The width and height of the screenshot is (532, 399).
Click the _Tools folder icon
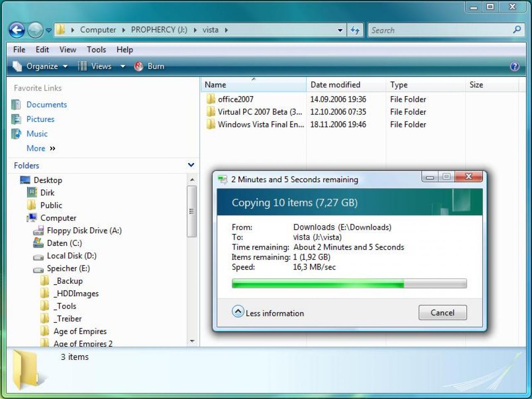[x=45, y=306]
